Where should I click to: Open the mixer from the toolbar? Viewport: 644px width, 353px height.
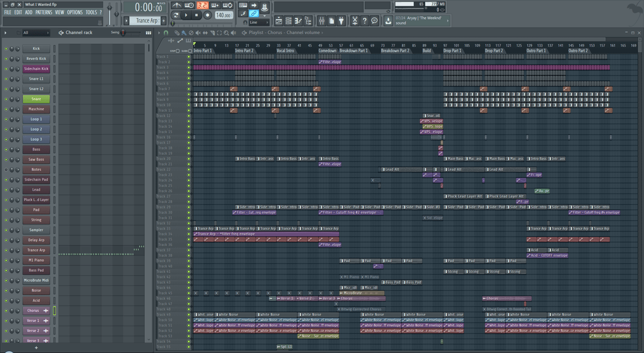[322, 21]
